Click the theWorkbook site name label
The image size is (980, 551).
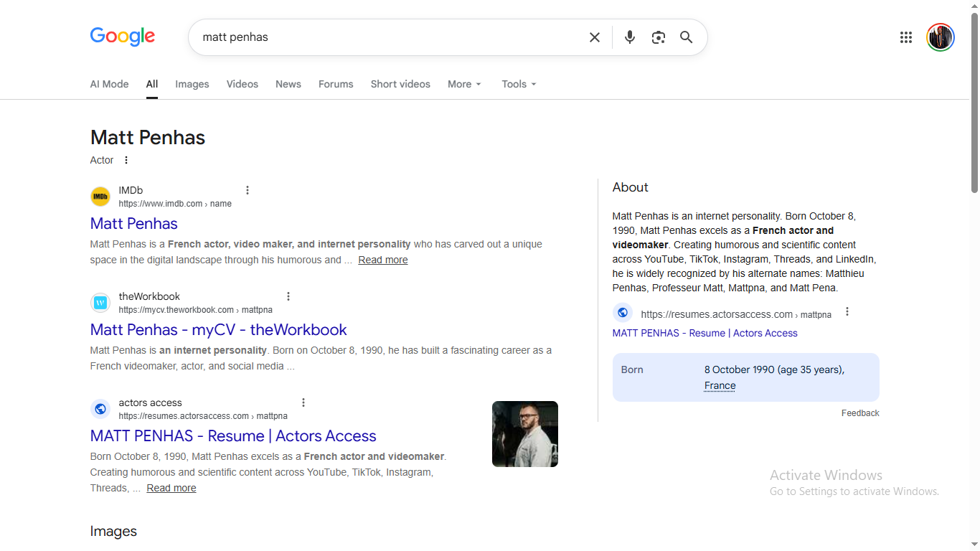pyautogui.click(x=149, y=296)
